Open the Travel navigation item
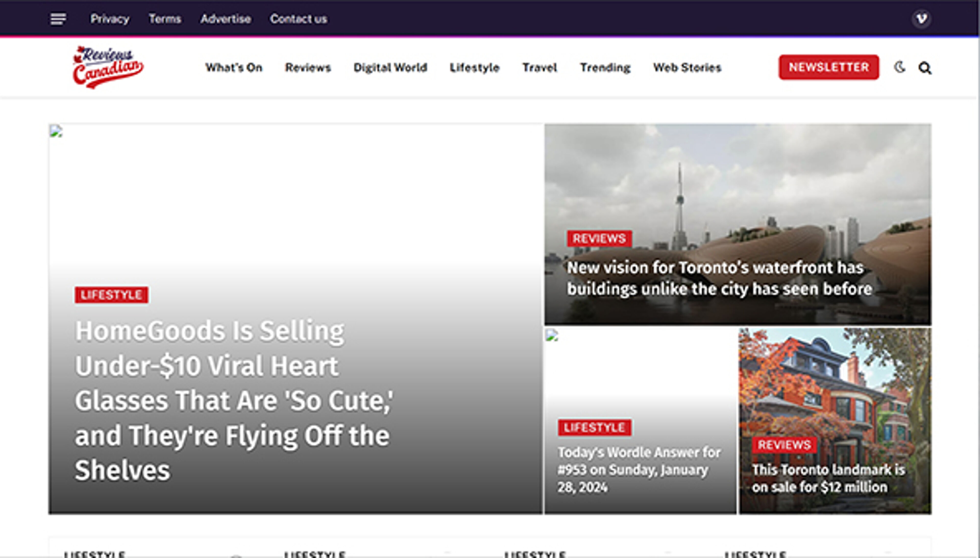The height and width of the screenshot is (558, 980). pyautogui.click(x=540, y=68)
